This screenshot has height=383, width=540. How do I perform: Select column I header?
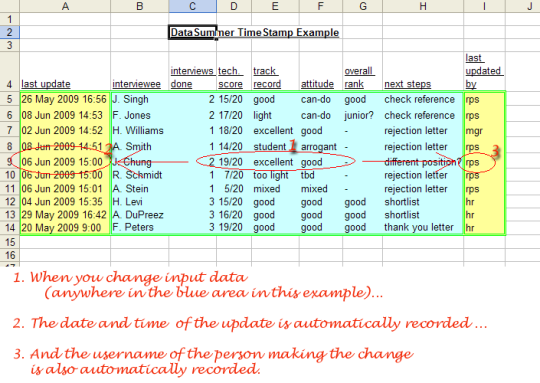coord(485,6)
